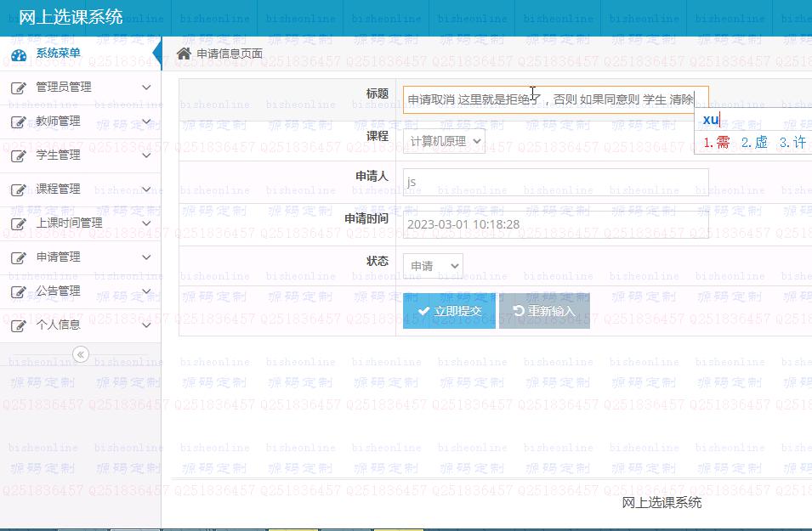Image resolution: width=812 pixels, height=531 pixels.
Task: Open the 课程管理 menu
Action: (80, 189)
